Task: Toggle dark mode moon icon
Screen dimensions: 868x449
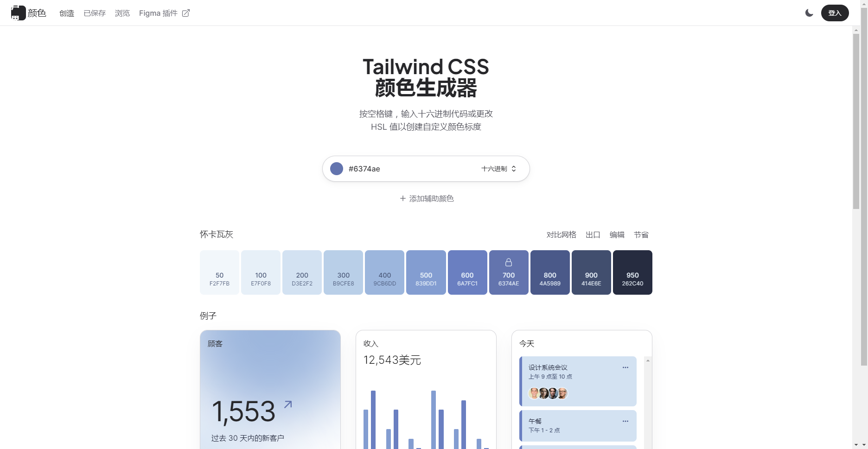Action: [x=809, y=13]
